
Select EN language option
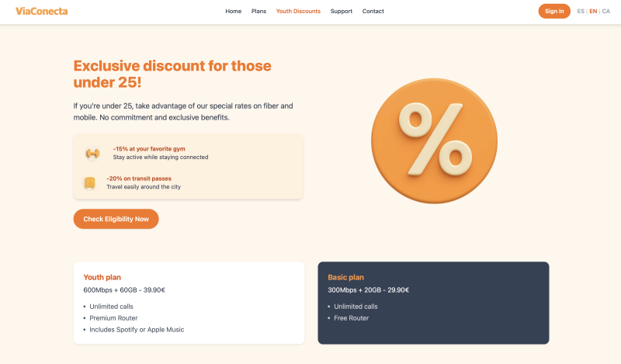(593, 12)
